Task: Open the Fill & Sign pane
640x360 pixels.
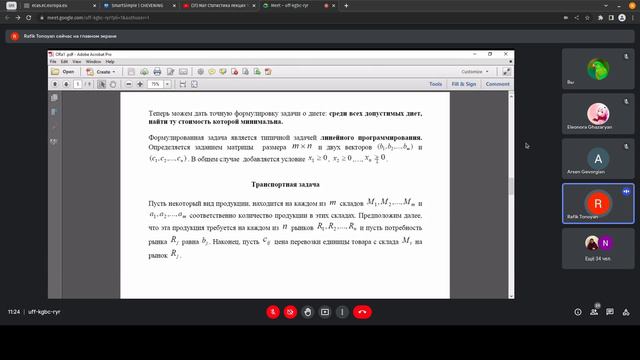Action: pos(464,84)
